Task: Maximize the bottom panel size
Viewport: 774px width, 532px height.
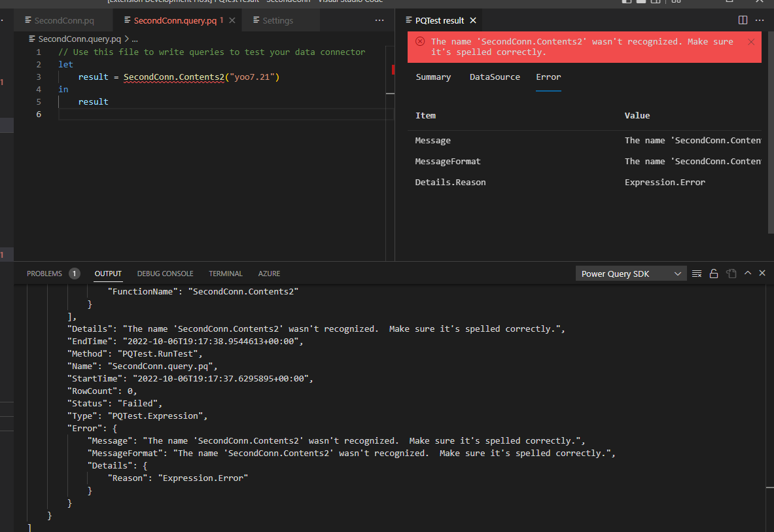Action: [x=748, y=273]
